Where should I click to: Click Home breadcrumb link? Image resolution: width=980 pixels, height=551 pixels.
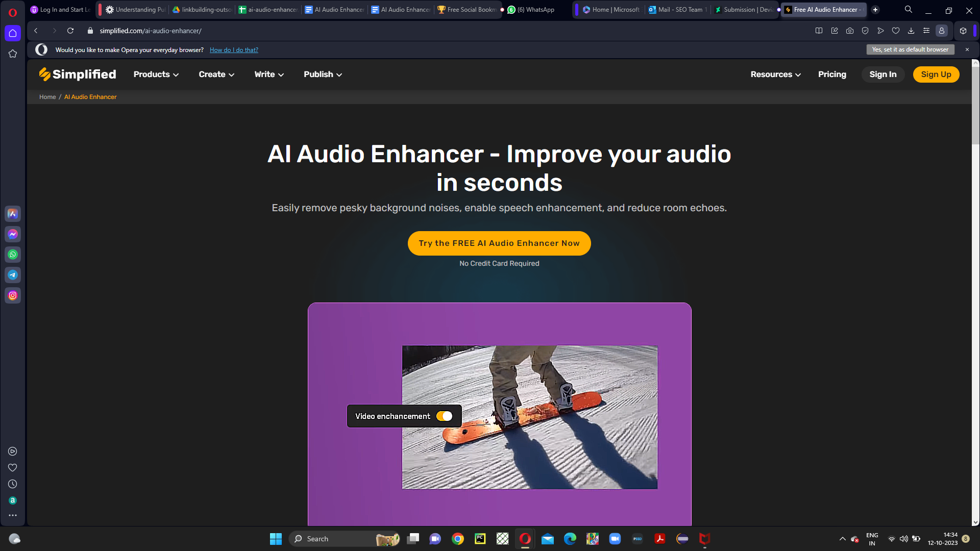pos(47,97)
